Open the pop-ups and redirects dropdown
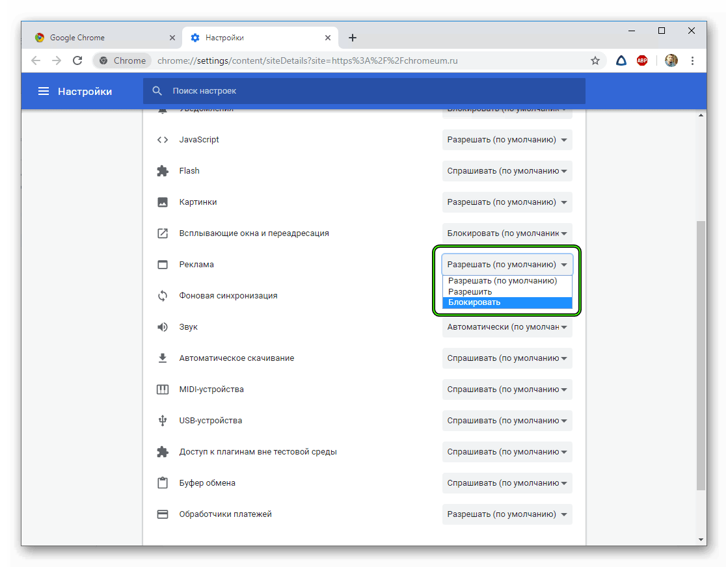 point(507,233)
